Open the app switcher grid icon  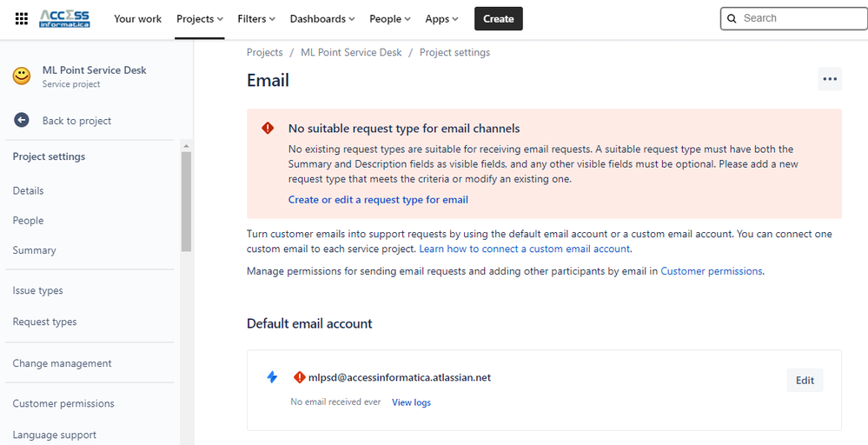tap(22, 18)
